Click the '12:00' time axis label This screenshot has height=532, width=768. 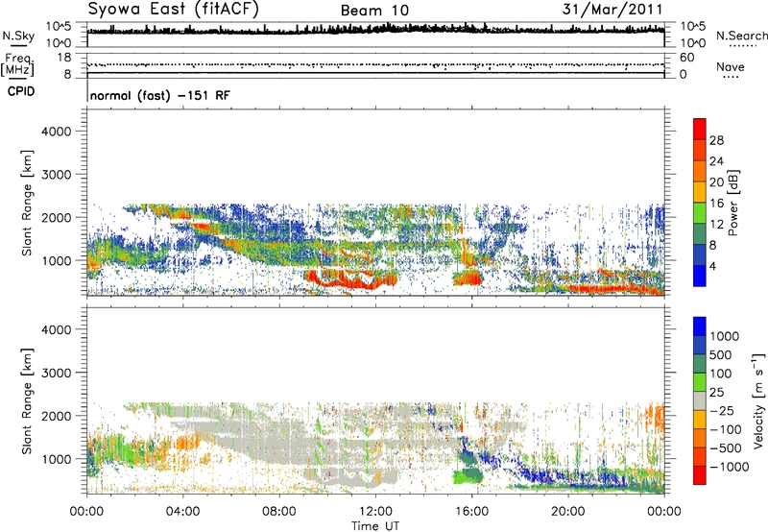coord(375,512)
